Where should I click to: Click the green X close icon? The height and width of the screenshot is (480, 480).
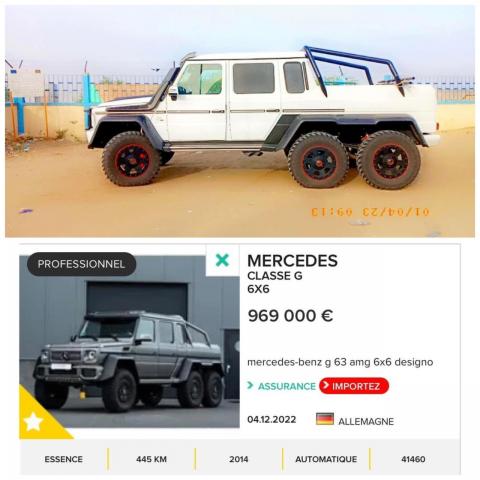click(222, 260)
